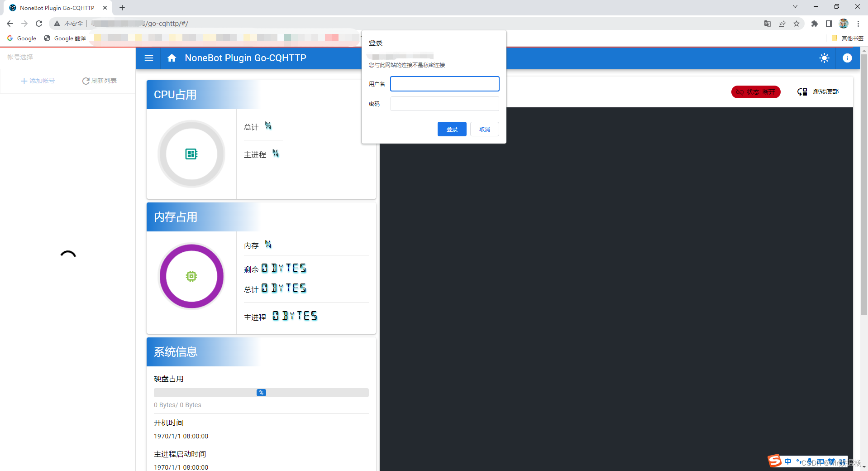Image resolution: width=868 pixels, height=471 pixels.
Task: Close the NoneBot Plugin Go-CQHTTP tab
Action: tap(105, 8)
